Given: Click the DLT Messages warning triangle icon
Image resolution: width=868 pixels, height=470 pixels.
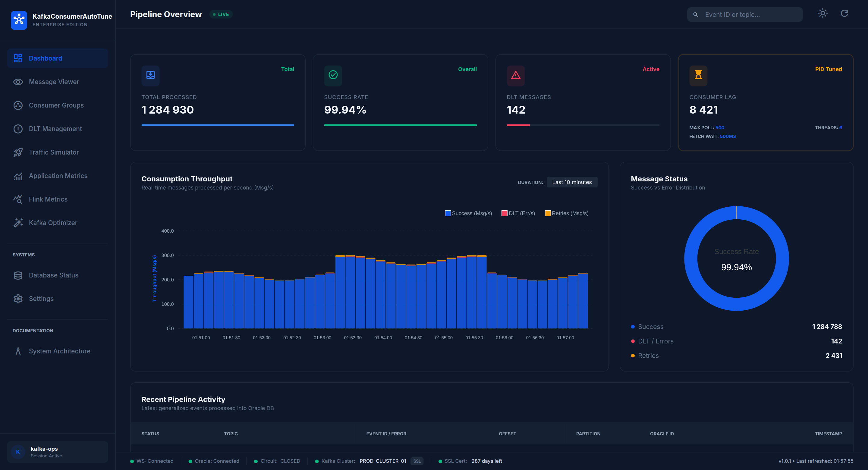Looking at the screenshot, I should (x=516, y=75).
